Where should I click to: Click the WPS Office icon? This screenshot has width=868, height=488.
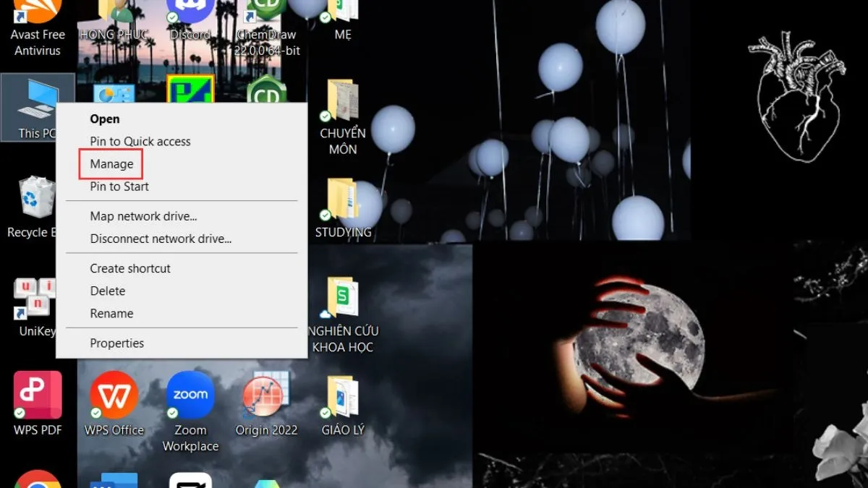pos(114,396)
